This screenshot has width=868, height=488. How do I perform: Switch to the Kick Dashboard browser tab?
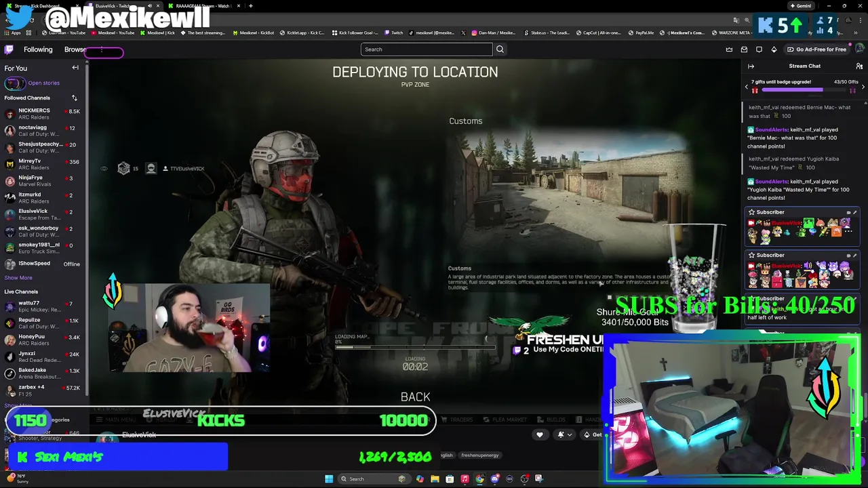coord(41,6)
